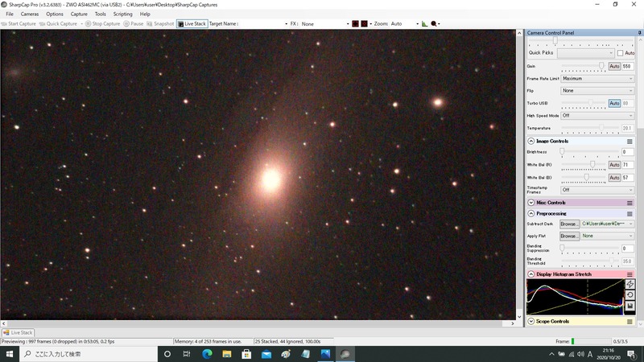644x362 pixels.
Task: Click the Gain value field showing 550
Action: (x=628, y=66)
